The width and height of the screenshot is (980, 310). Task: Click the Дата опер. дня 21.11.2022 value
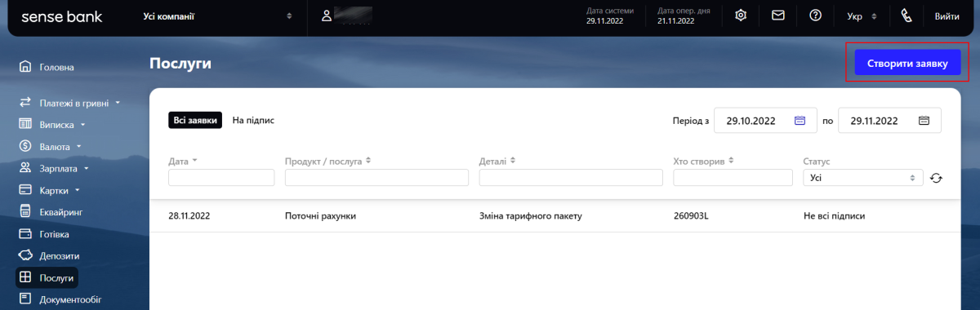click(675, 21)
